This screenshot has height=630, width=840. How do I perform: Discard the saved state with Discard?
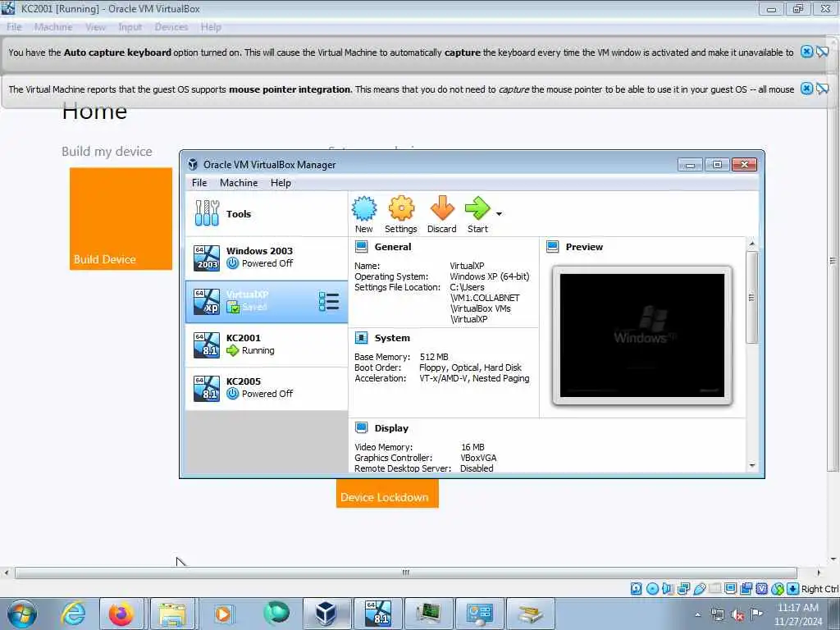[x=442, y=214]
